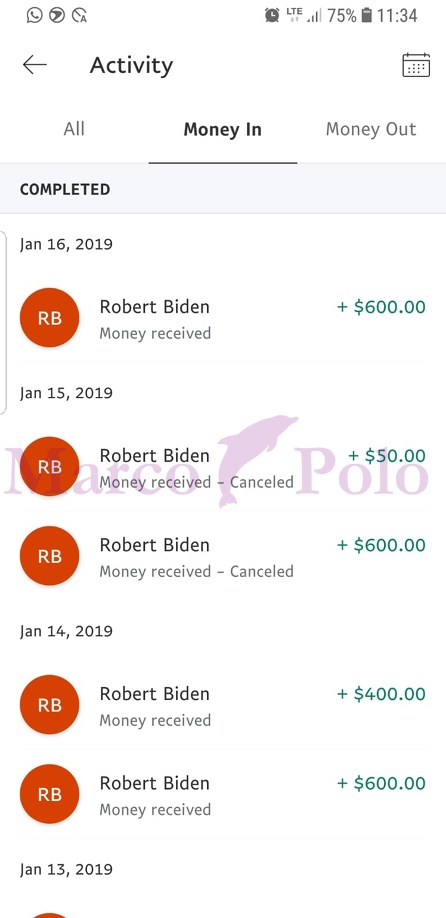Tap RB avatar on $400.00 payment
Image resolution: width=446 pixels, height=918 pixels.
tap(50, 705)
